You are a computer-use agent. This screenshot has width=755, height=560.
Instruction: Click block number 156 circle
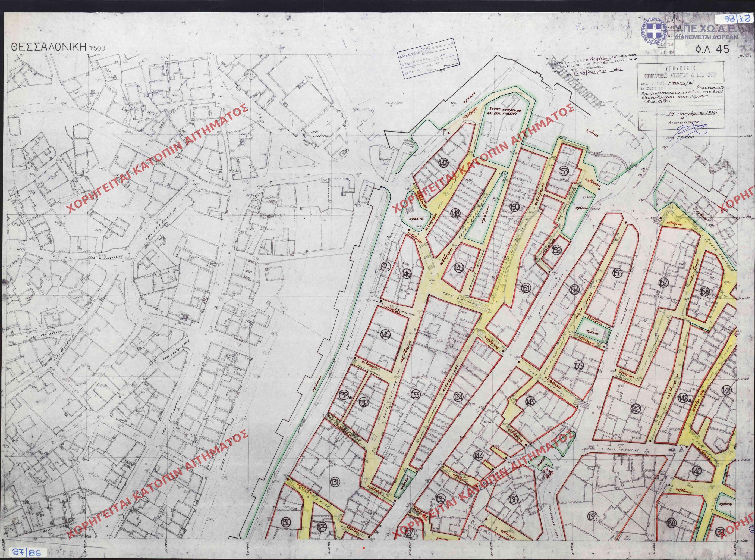[618, 273]
